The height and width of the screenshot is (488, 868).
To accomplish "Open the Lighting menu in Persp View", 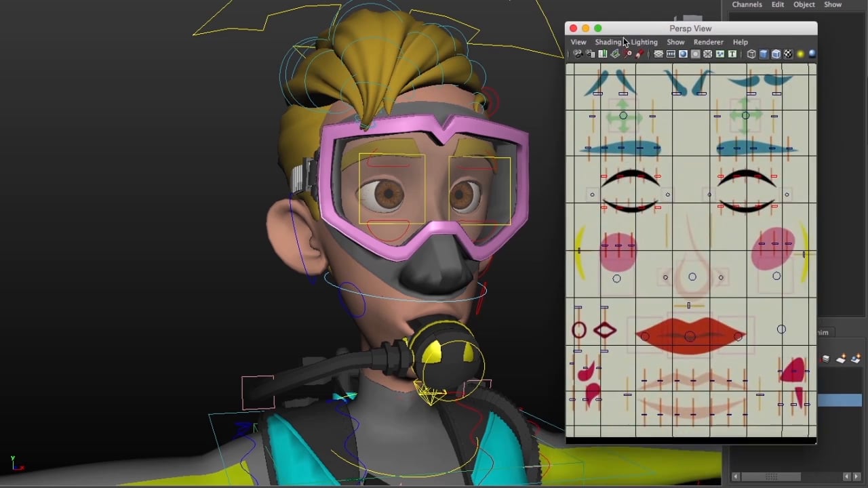I will point(644,42).
